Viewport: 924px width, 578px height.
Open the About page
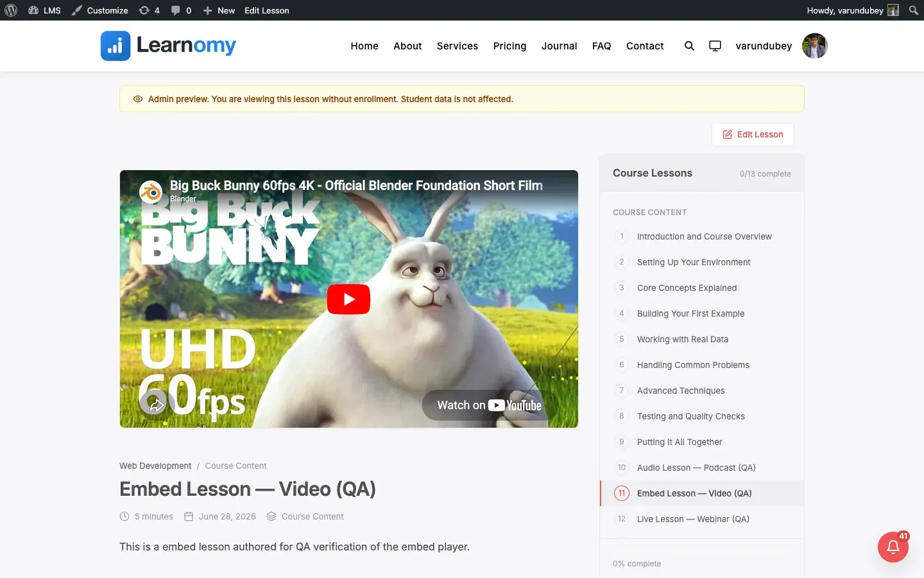coord(407,46)
